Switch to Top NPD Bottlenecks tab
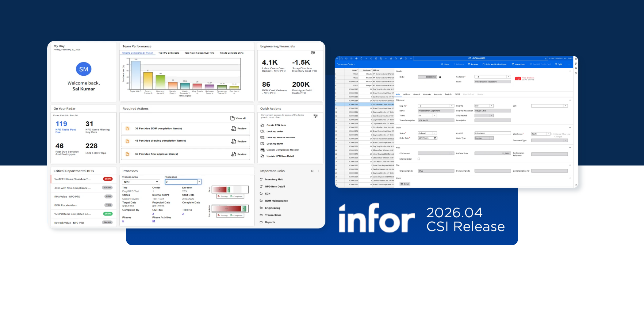The height and width of the screenshot is (331, 644). click(169, 53)
